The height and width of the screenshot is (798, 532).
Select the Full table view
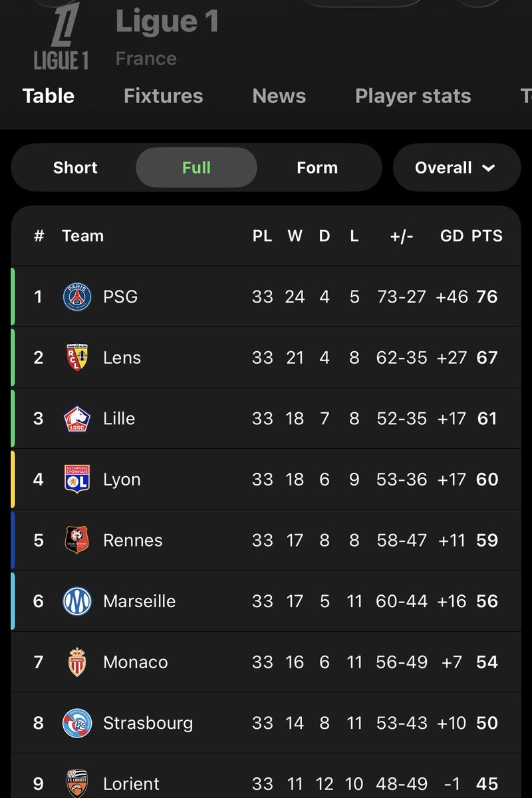click(196, 168)
